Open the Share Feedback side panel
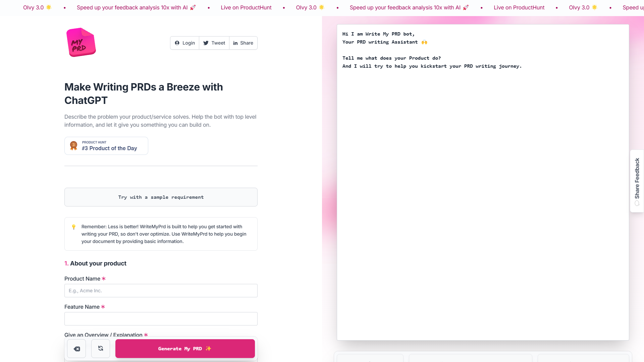Screen dimensions: 644x362 tap(637, 178)
